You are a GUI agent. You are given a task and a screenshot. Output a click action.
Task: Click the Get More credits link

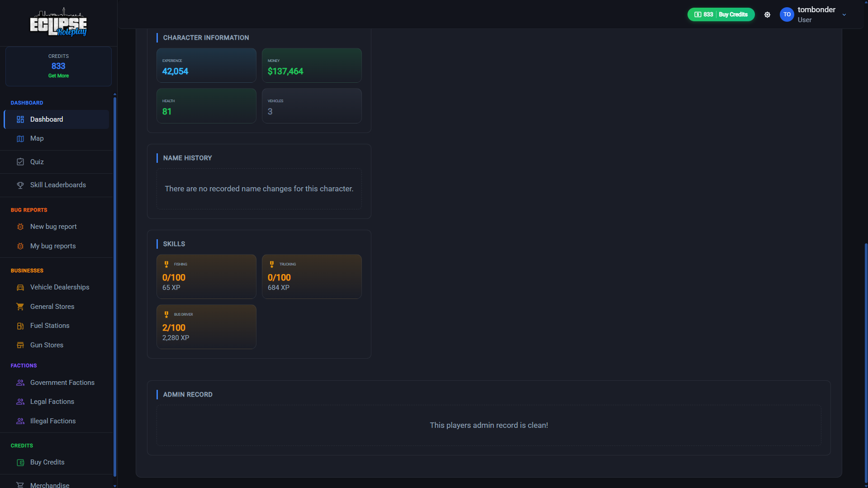(58, 76)
